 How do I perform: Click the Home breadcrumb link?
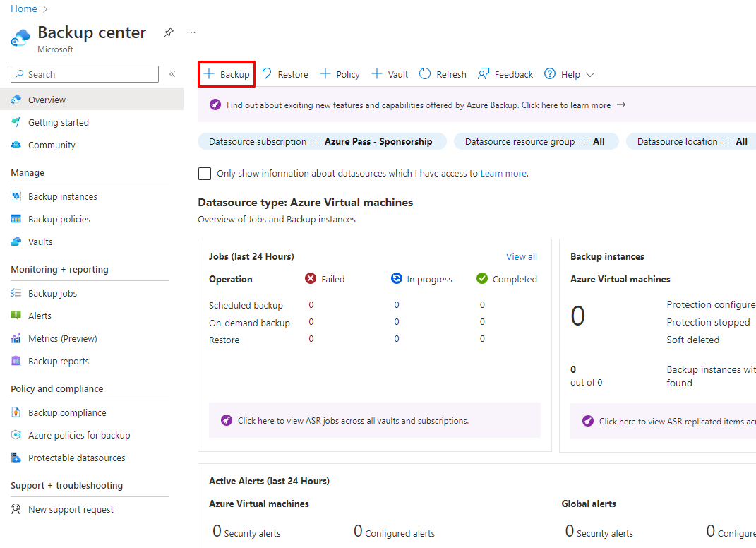click(23, 8)
